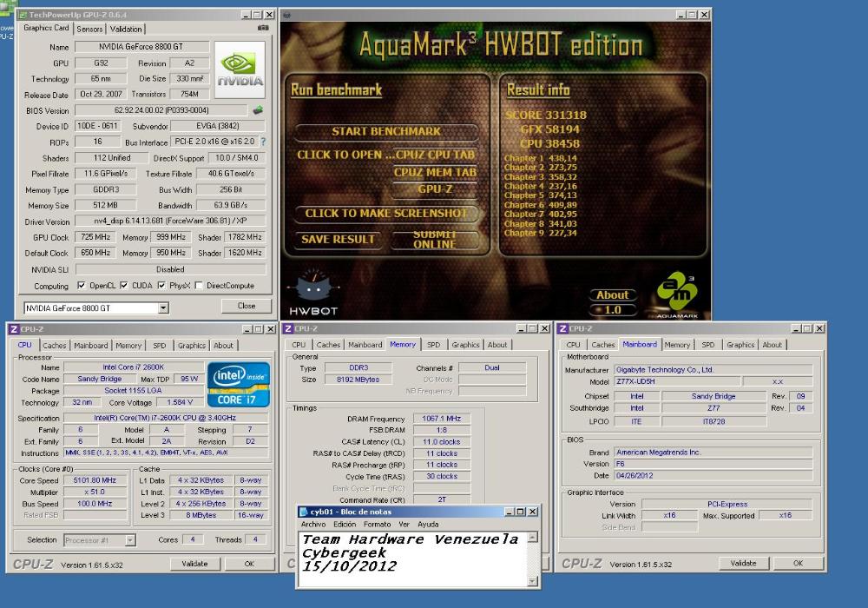The image size is (868, 608).
Task: Click the Driver Version field in GPU-Z
Action: (x=170, y=221)
